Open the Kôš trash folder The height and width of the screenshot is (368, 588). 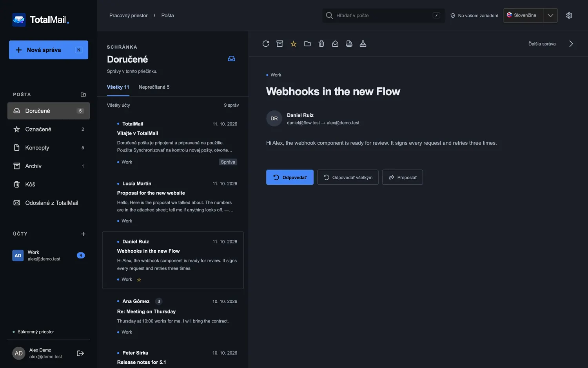tap(49, 184)
